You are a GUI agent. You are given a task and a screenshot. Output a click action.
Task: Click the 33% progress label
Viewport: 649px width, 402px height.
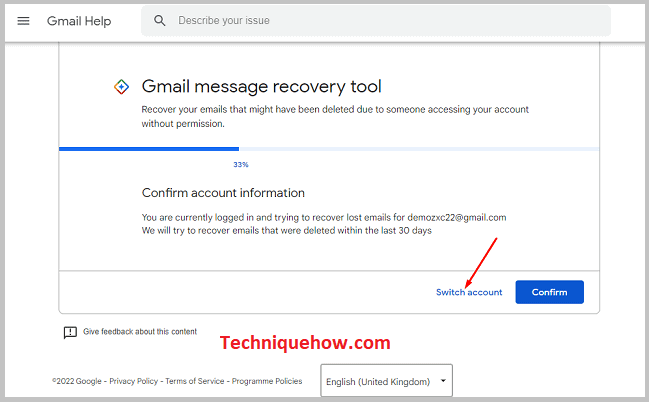pos(241,165)
